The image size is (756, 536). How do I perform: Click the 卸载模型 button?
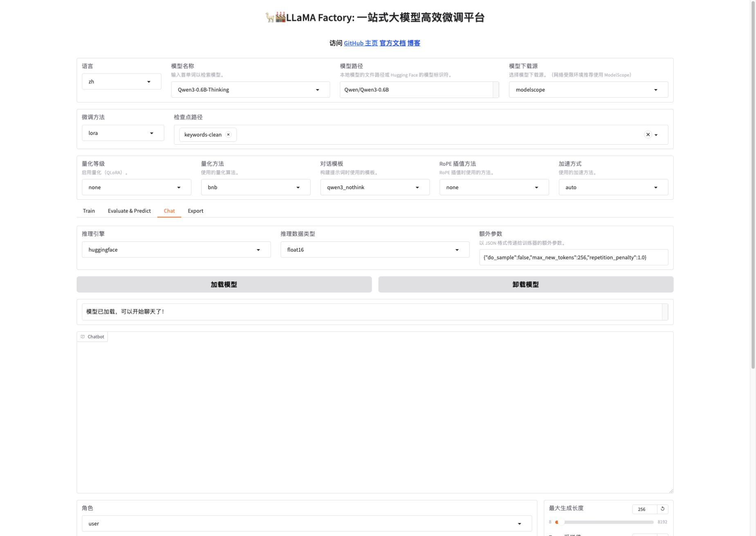tap(526, 284)
